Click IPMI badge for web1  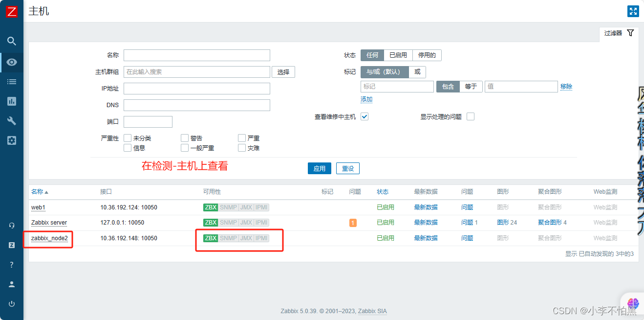pyautogui.click(x=262, y=207)
